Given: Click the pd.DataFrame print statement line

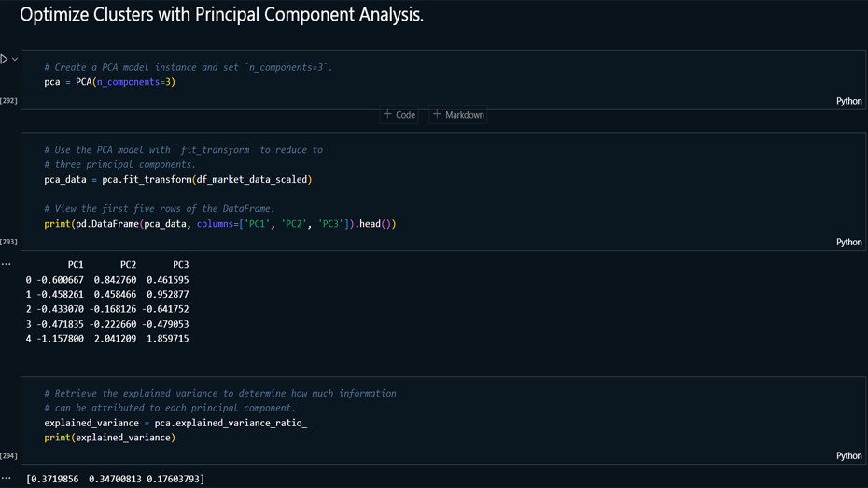Looking at the screenshot, I should (x=219, y=224).
